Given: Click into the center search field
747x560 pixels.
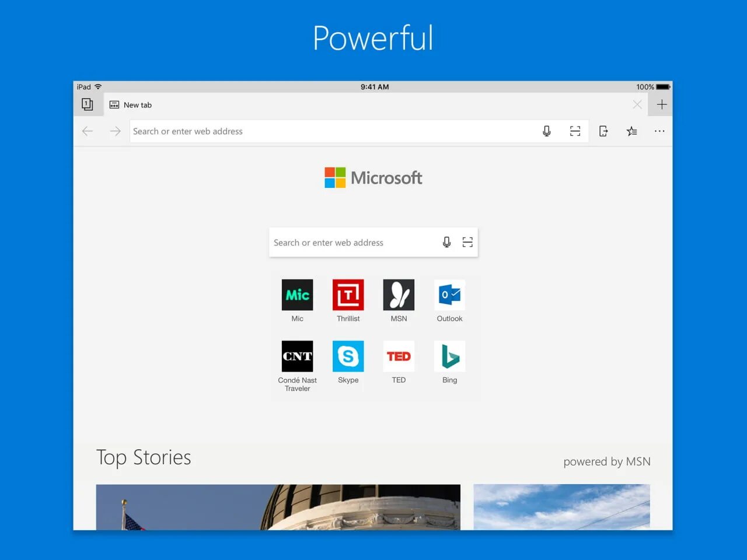Looking at the screenshot, I should [350, 242].
